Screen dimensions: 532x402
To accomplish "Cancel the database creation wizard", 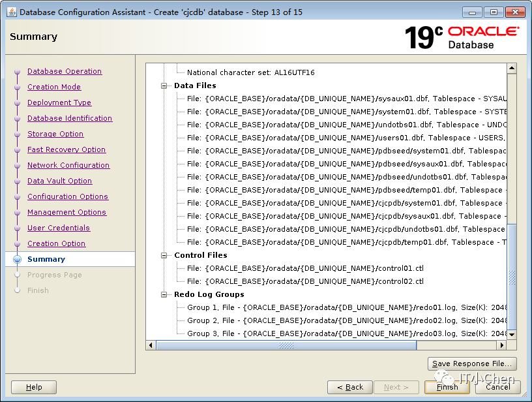I will 497,387.
